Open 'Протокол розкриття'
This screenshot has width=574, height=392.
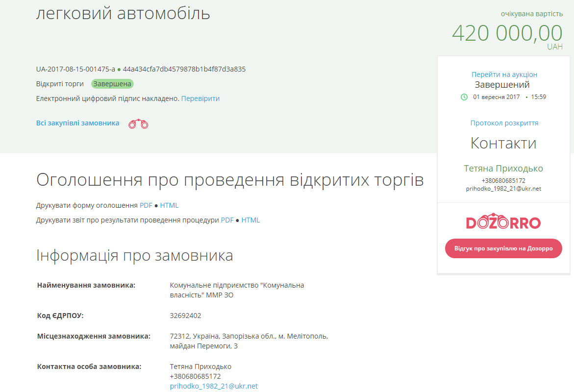[x=504, y=123]
